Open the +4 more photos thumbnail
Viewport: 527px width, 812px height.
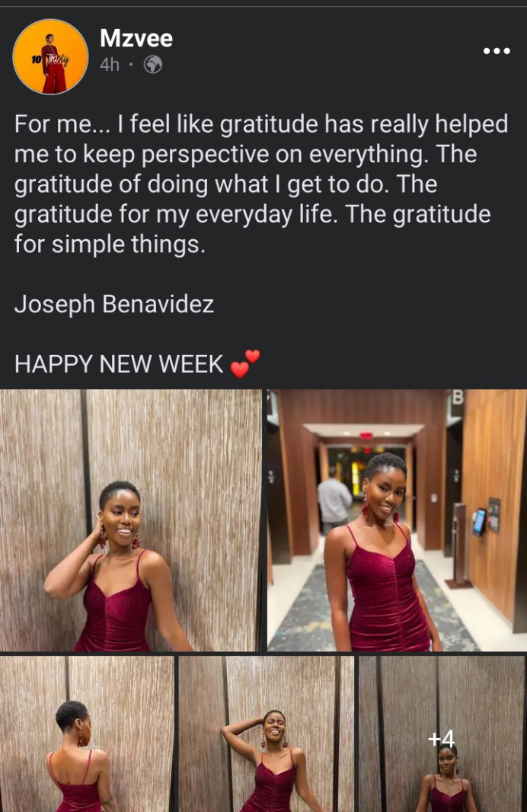coord(443,734)
